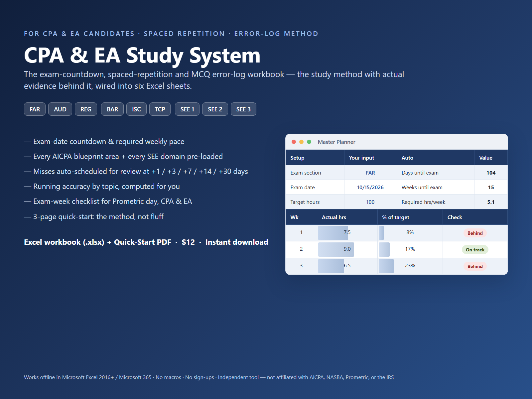Click the Weeks until exam label

coord(436,187)
